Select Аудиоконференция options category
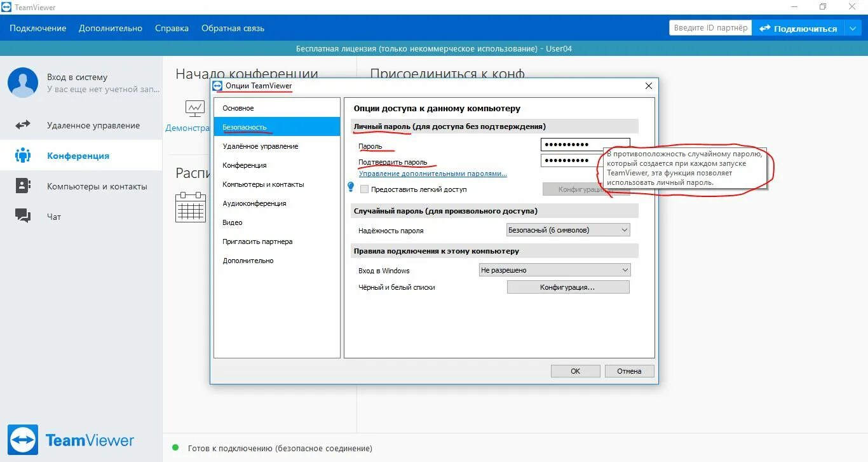This screenshot has width=868, height=462. pyautogui.click(x=277, y=203)
